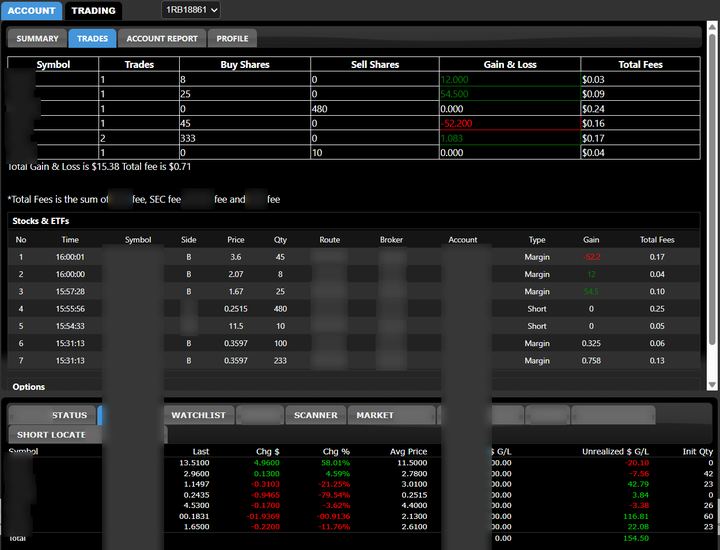
Task: Click the Qty column header in Stocks & ETFs
Action: [280, 240]
